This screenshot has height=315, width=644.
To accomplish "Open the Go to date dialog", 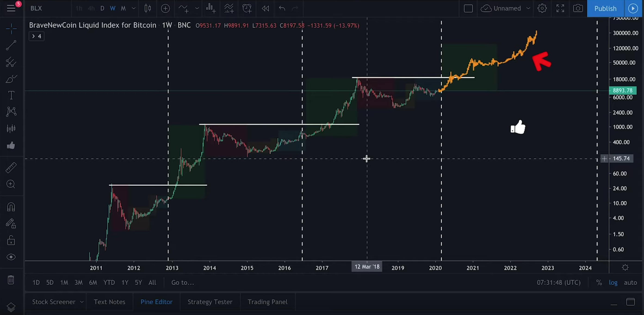I will pos(183,282).
